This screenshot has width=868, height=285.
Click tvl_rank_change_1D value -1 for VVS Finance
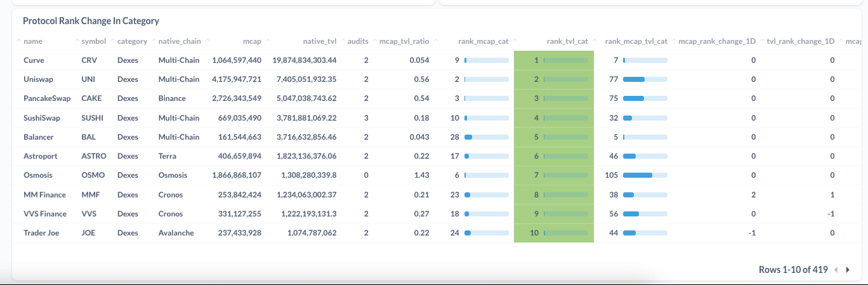[831, 214]
